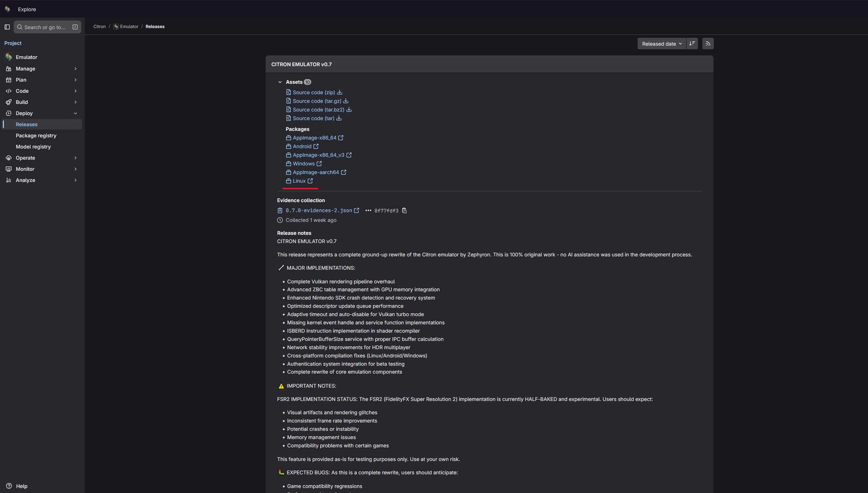Open Package registry in sidebar
Image resolution: width=868 pixels, height=493 pixels.
pos(36,136)
